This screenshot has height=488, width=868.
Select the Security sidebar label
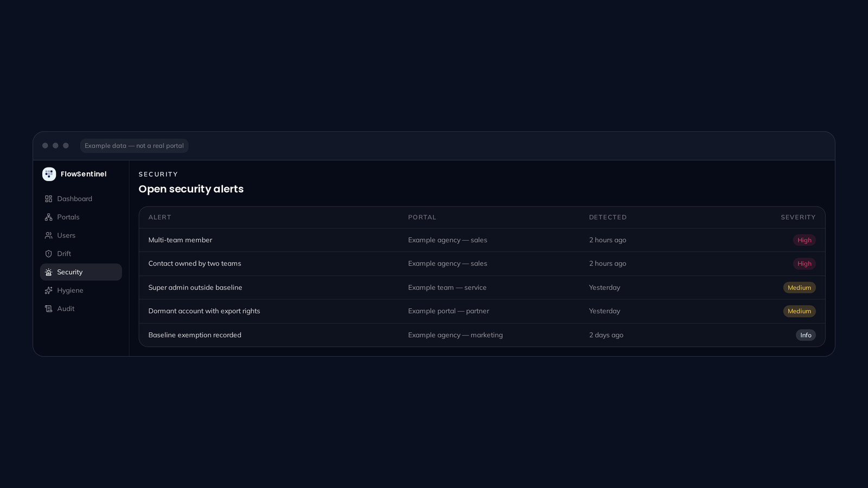(x=69, y=272)
